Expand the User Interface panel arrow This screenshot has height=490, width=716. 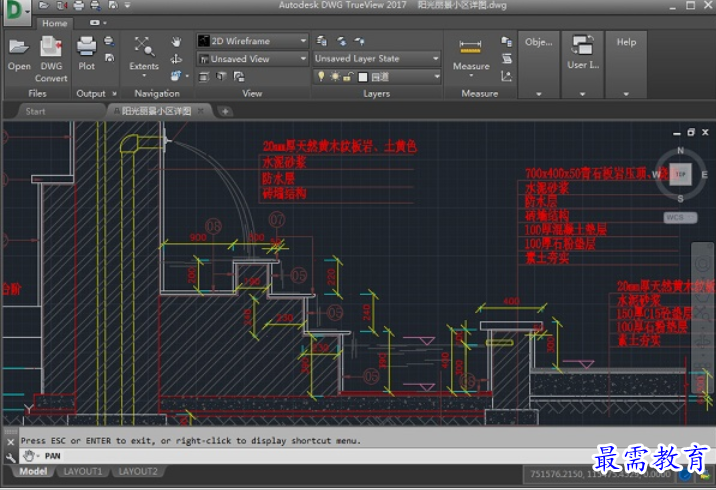click(x=582, y=94)
